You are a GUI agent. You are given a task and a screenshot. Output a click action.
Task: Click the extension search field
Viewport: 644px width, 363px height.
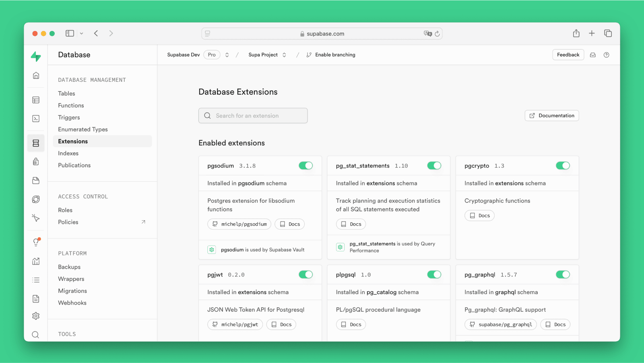click(253, 115)
